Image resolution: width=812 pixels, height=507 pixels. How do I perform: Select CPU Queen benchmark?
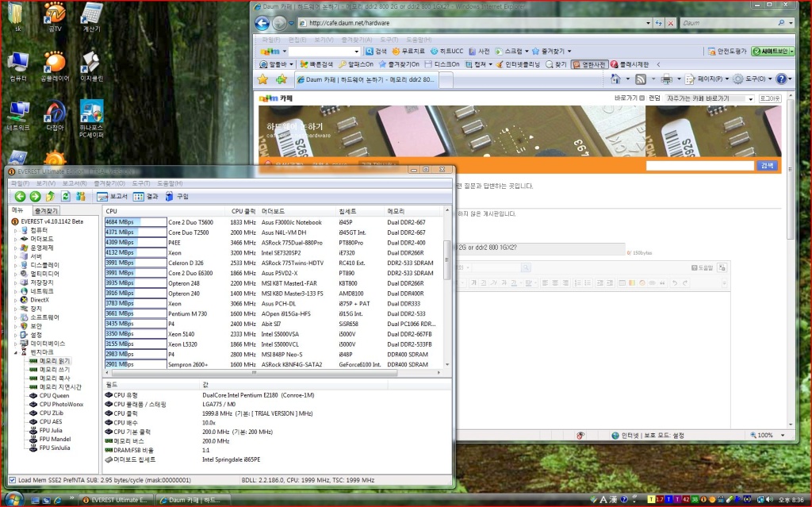coord(54,396)
